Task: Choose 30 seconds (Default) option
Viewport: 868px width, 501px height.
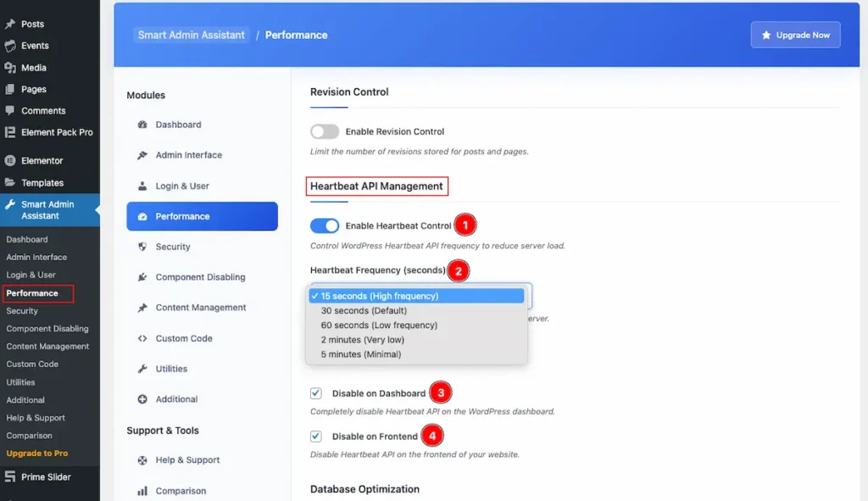Action: point(416,310)
